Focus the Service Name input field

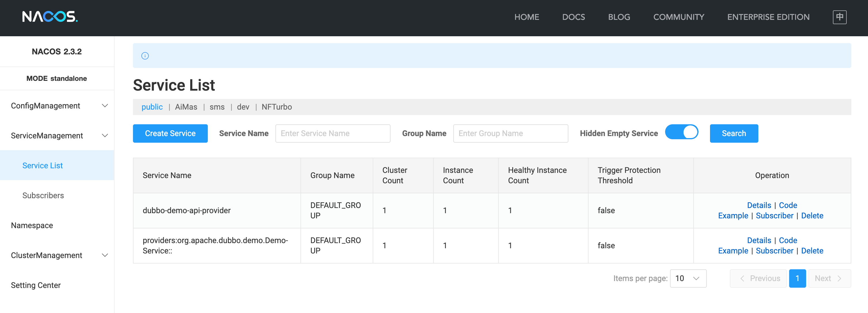point(333,133)
